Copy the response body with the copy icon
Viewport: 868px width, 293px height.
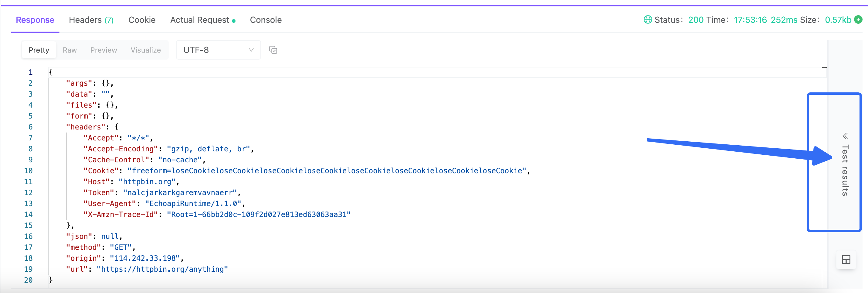pos(273,50)
